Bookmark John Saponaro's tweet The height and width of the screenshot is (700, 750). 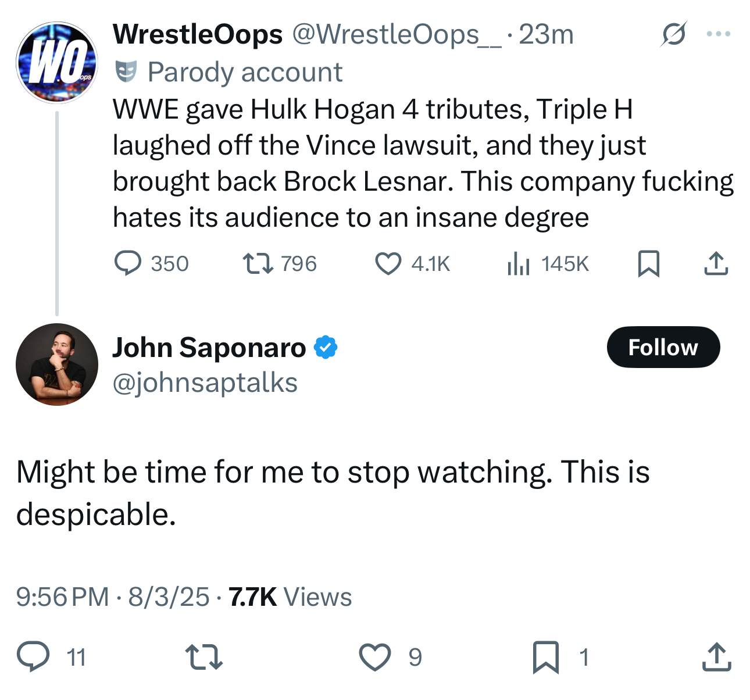(545, 656)
